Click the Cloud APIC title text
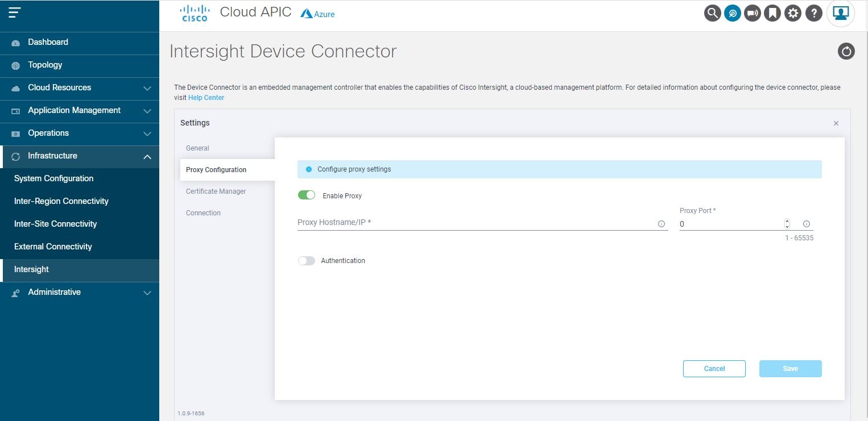 256,12
